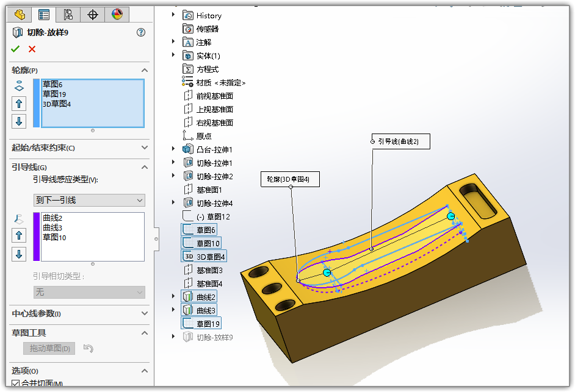
Task: Cancel the feature with the red X
Action: click(x=32, y=49)
